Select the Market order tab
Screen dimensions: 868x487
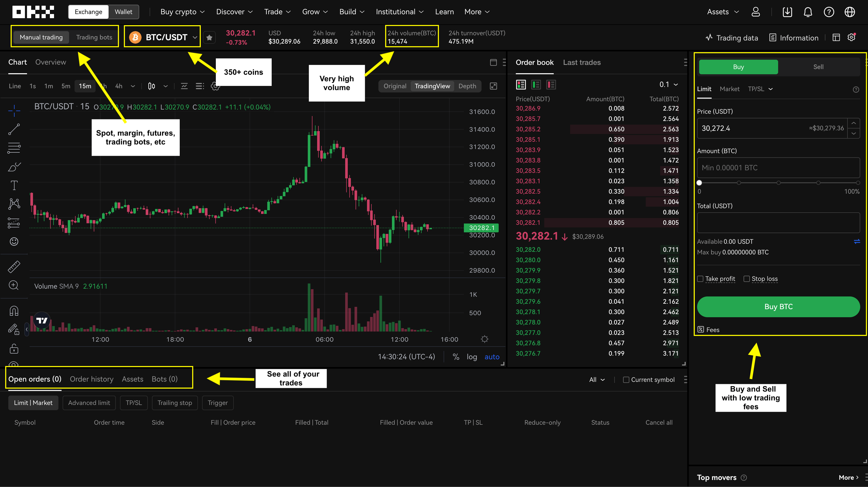[x=730, y=89]
